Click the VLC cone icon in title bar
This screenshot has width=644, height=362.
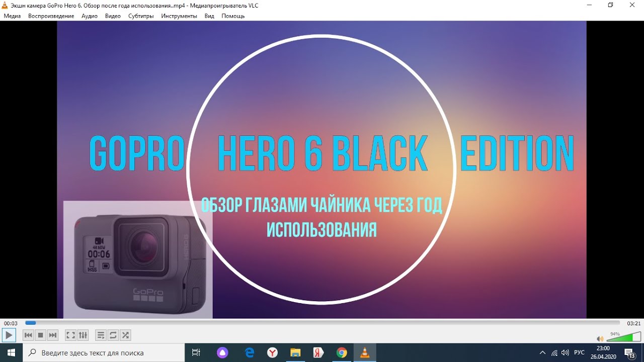click(x=5, y=5)
